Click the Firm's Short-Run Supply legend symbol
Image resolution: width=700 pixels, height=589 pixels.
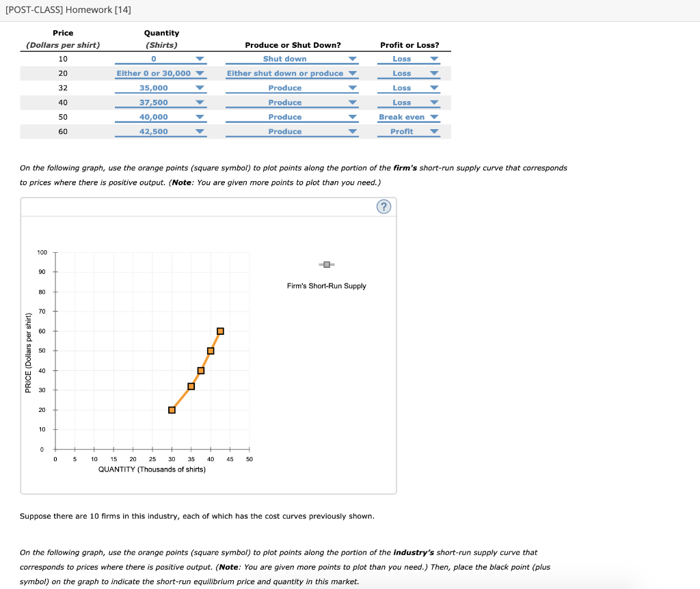point(326,264)
